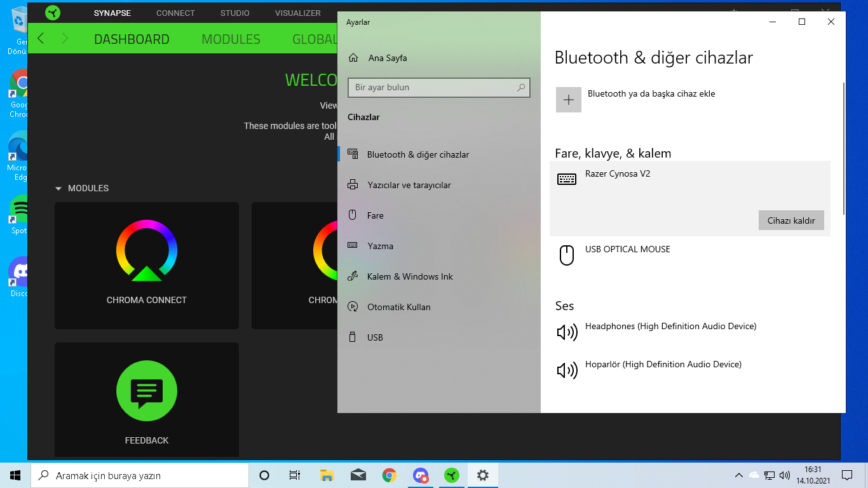Click the taskbar search box
868x488 pixels.
coord(140,475)
